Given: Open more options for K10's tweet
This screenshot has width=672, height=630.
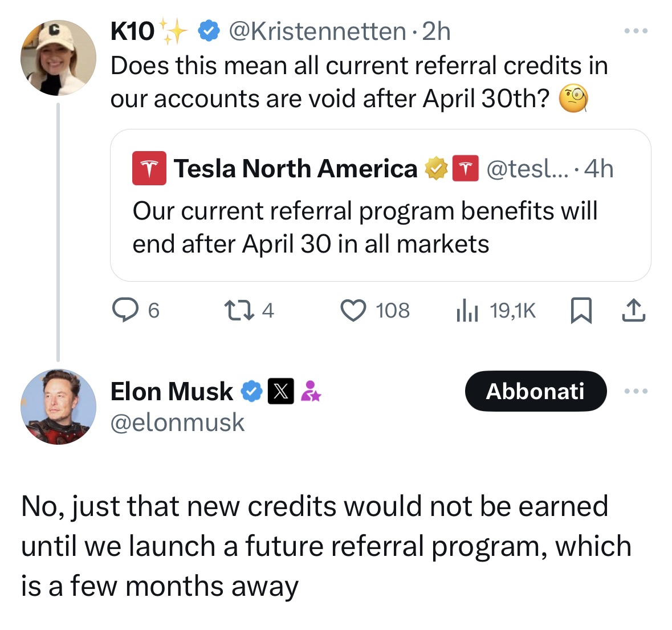Looking at the screenshot, I should 636,31.
